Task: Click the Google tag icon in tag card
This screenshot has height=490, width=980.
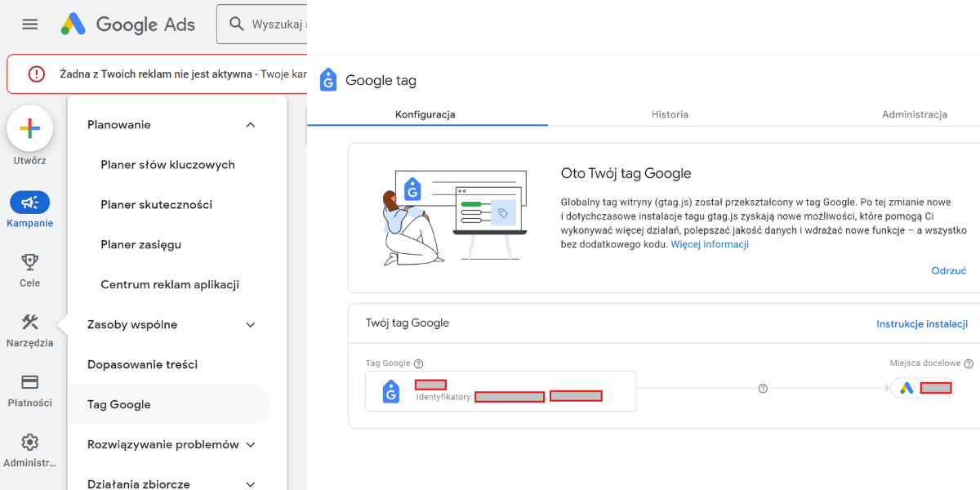Action: click(391, 392)
